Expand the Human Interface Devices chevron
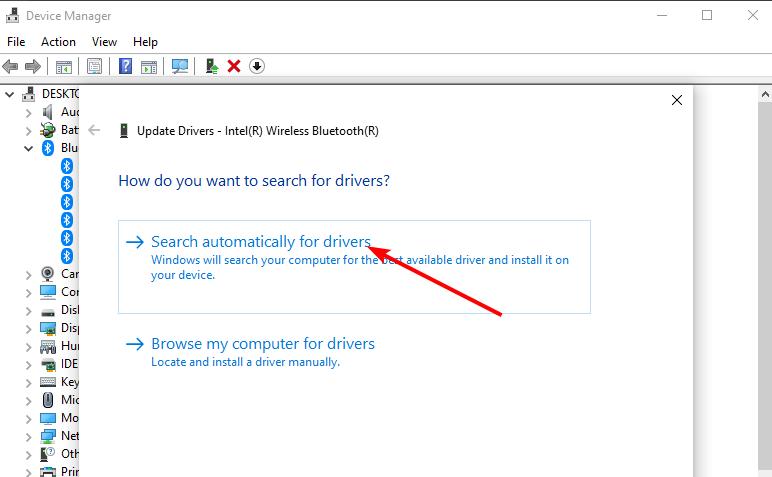 click(29, 347)
